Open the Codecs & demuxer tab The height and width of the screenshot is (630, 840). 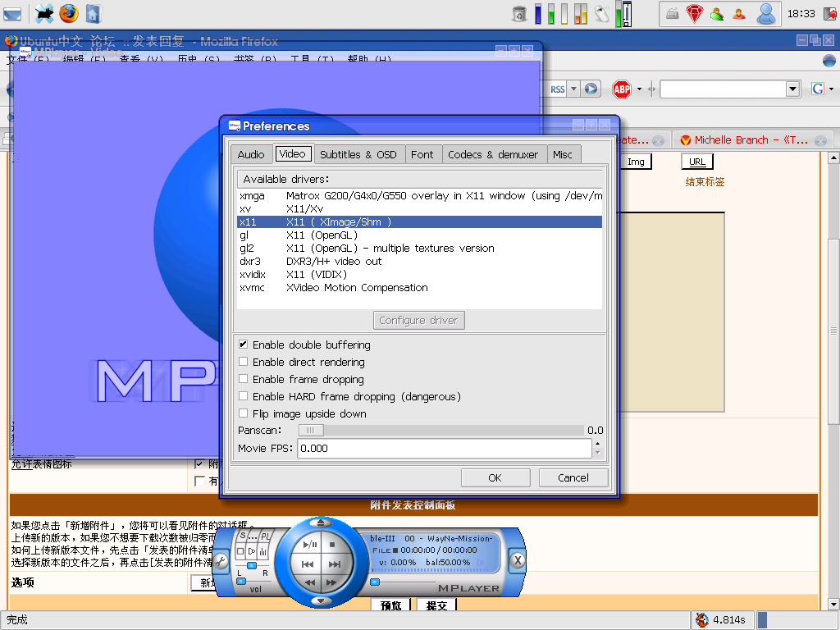[493, 154]
